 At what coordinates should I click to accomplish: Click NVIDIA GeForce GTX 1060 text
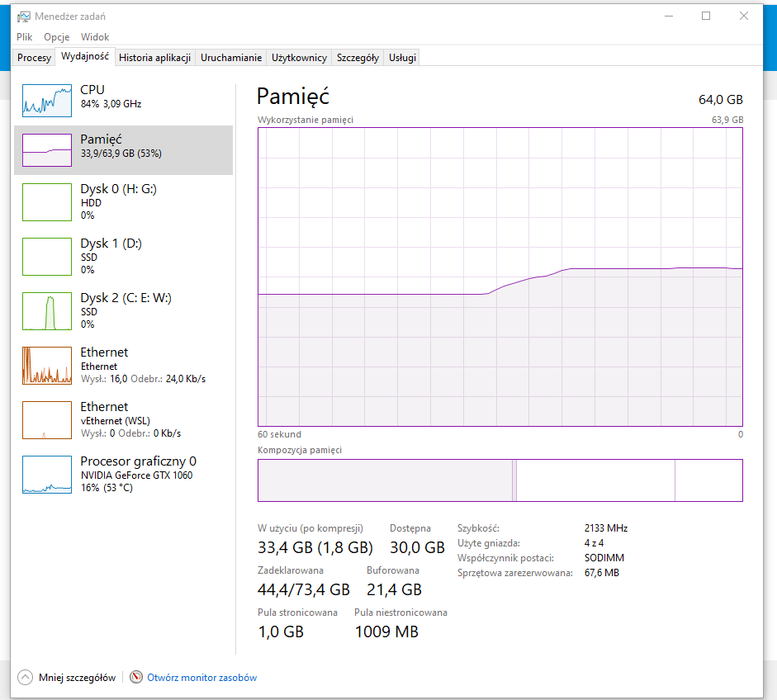(x=137, y=475)
